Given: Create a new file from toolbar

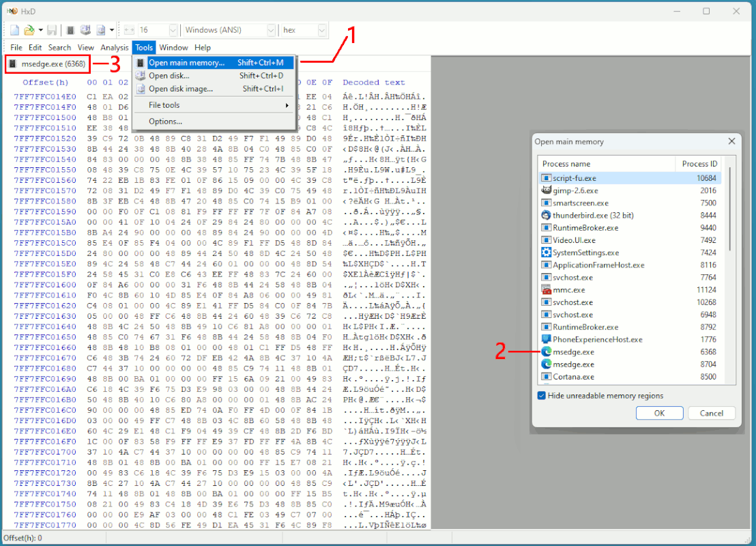Looking at the screenshot, I should [14, 30].
